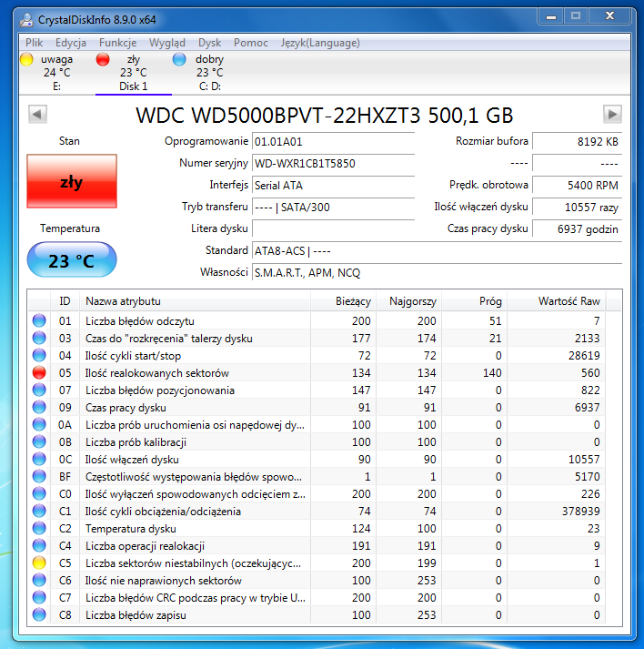Click the serial number field WD-WXR1CB1T5850
This screenshot has height=649, width=644.
click(333, 164)
